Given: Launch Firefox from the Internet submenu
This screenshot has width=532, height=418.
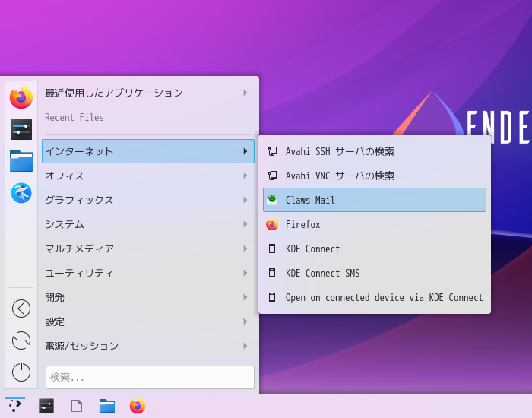Looking at the screenshot, I should tap(375, 224).
